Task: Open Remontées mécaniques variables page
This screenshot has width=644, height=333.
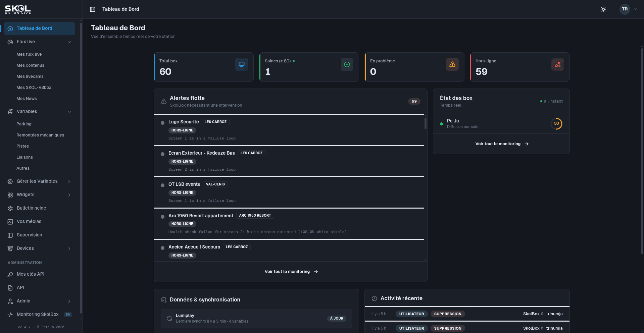Action: point(40,135)
